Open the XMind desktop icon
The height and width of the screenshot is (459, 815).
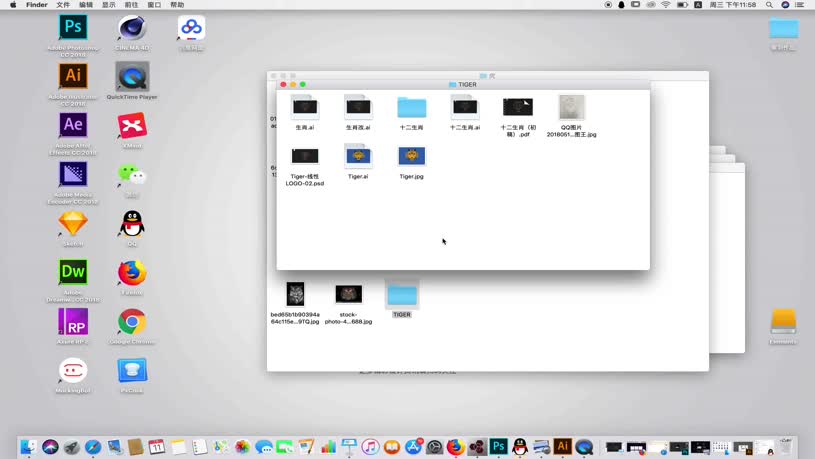point(132,125)
